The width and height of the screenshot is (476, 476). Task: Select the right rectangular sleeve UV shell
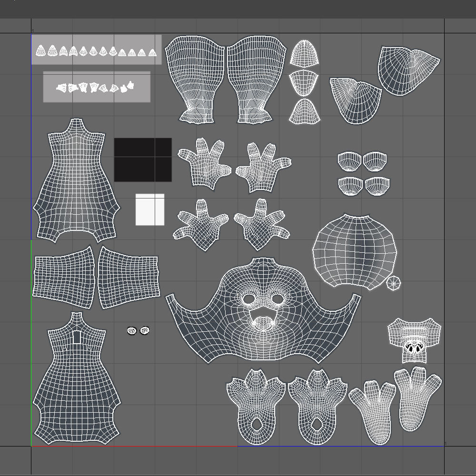click(129, 277)
